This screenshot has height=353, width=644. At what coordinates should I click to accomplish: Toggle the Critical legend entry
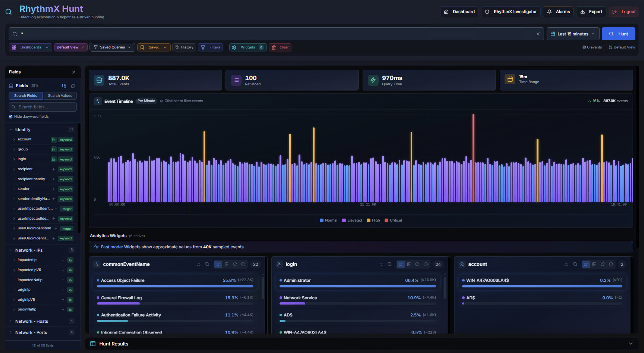tap(393, 220)
